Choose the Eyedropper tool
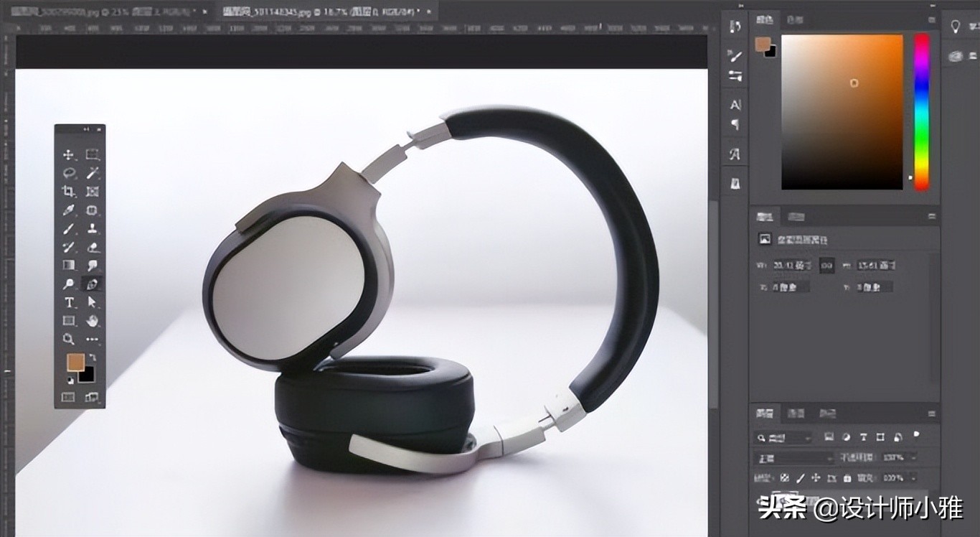 click(x=69, y=210)
